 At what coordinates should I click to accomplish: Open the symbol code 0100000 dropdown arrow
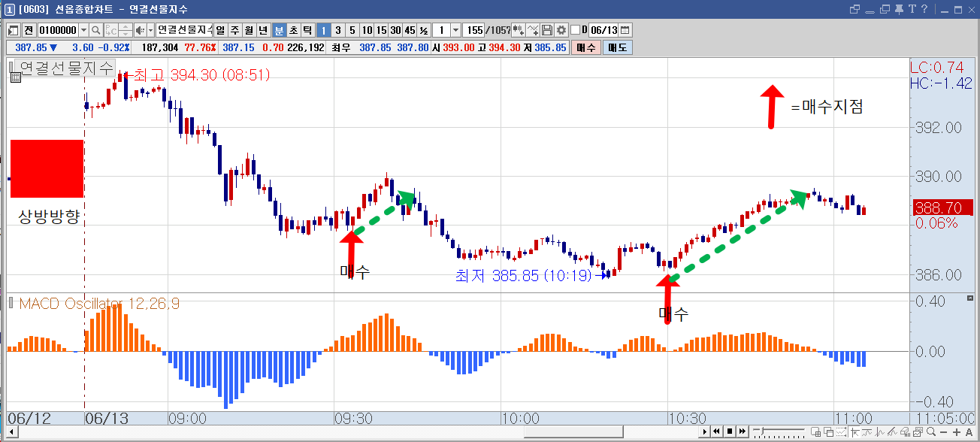[83, 30]
